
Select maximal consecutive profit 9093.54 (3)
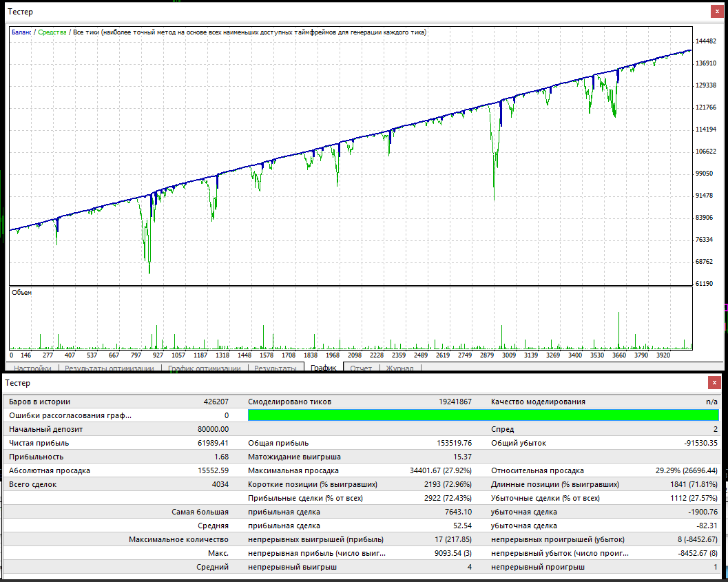click(x=453, y=553)
